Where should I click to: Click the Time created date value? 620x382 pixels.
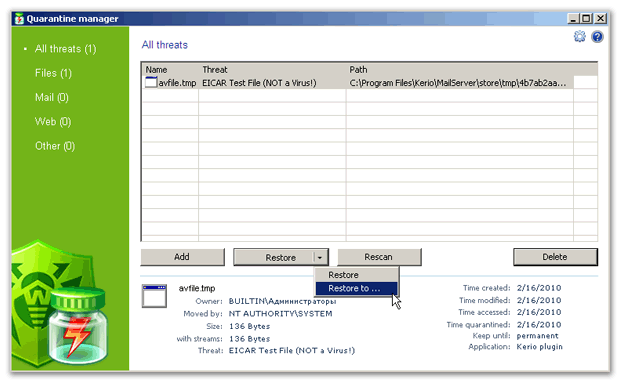(539, 288)
